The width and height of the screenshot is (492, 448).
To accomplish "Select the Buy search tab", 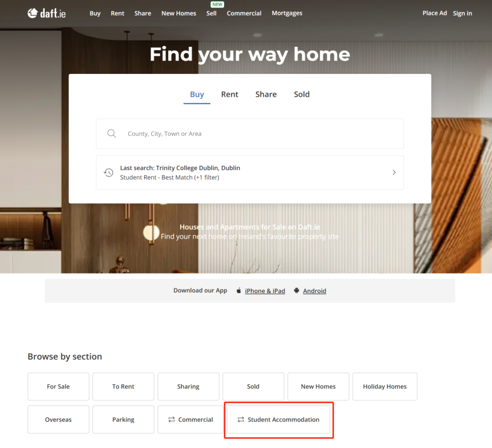I will click(x=197, y=94).
